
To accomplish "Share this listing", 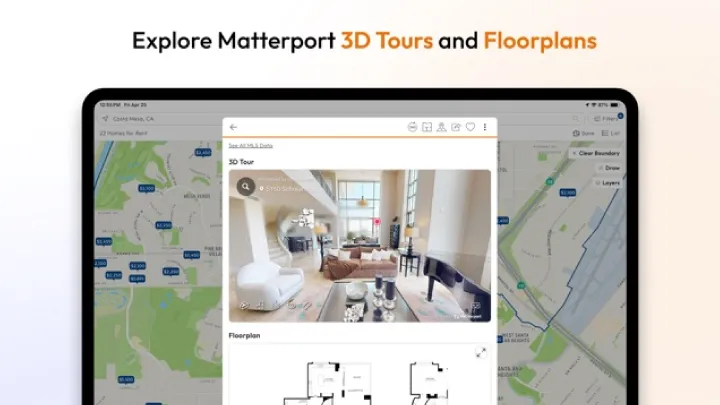I will pyautogui.click(x=456, y=127).
